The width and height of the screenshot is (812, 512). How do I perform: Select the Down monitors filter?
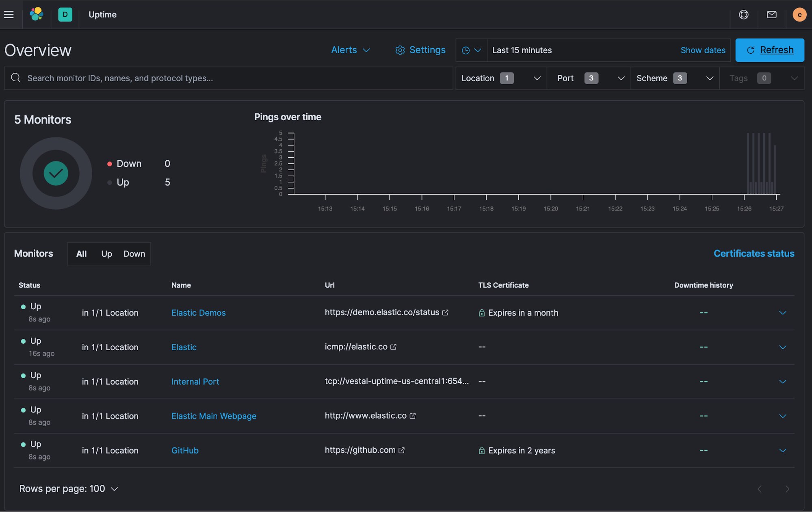(134, 254)
